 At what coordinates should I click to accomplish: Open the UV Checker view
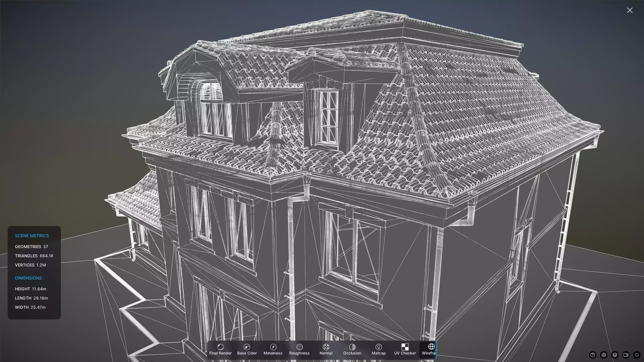(405, 349)
